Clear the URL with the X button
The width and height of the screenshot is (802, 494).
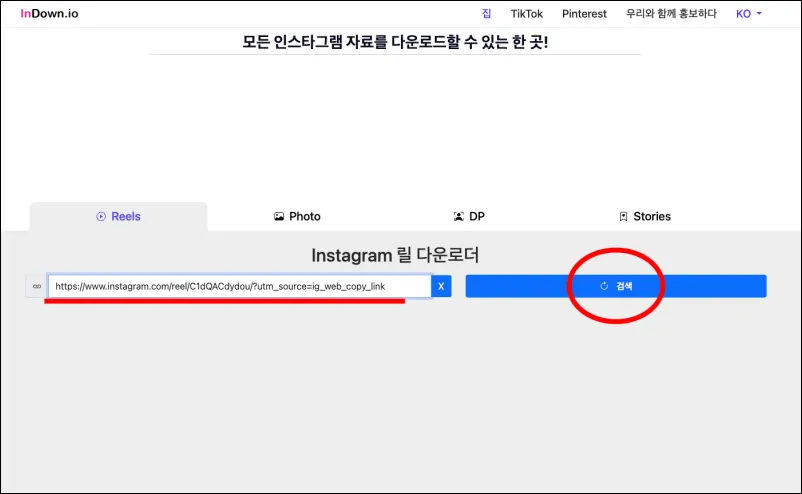coord(441,286)
